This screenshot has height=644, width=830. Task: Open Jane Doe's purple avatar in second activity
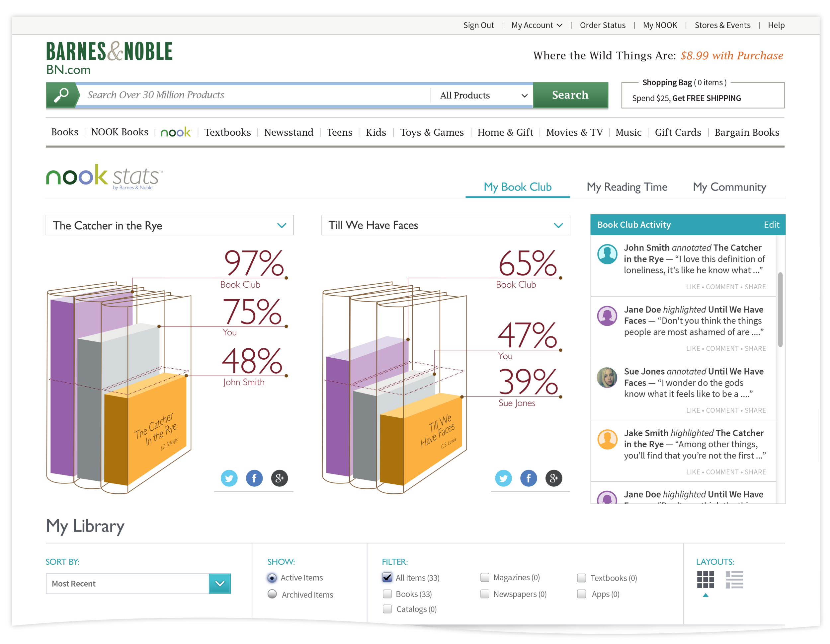607,316
